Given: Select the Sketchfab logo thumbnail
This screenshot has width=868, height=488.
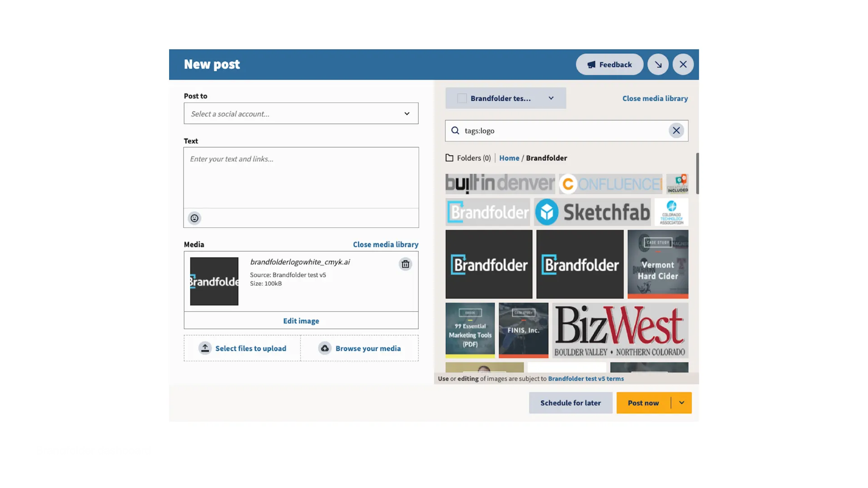Looking at the screenshot, I should 592,212.
